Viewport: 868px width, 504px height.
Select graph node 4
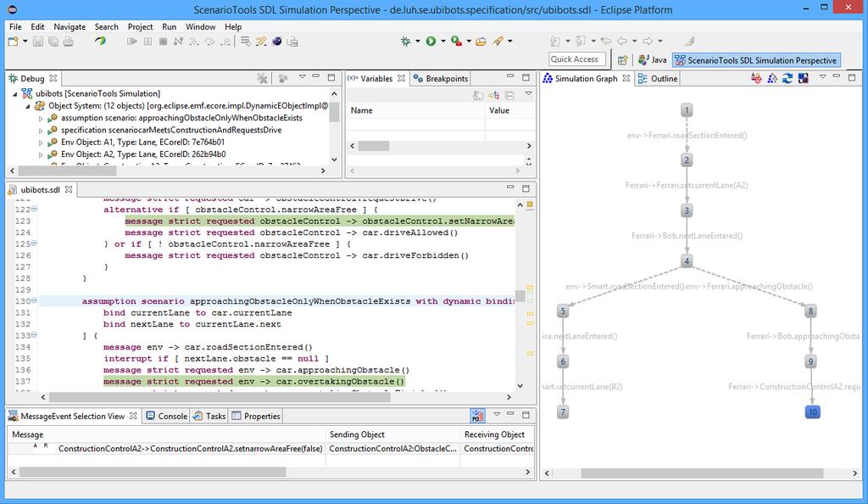click(687, 260)
